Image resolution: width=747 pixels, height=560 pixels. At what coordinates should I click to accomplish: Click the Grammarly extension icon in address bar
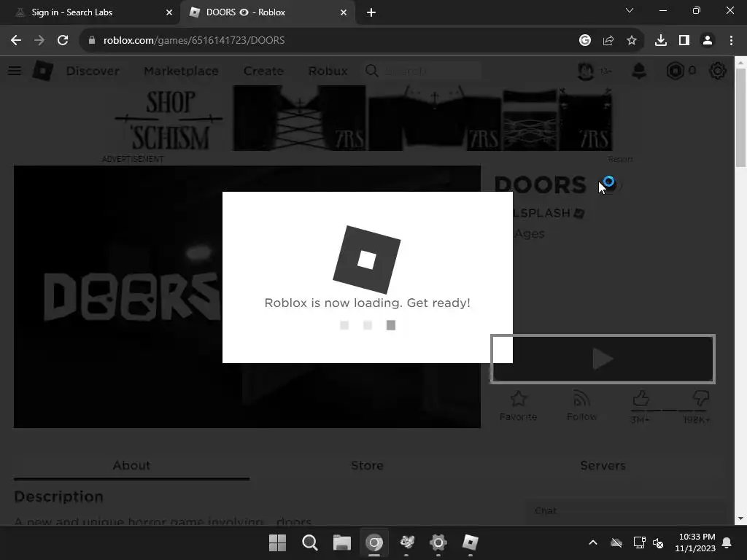pos(585,41)
